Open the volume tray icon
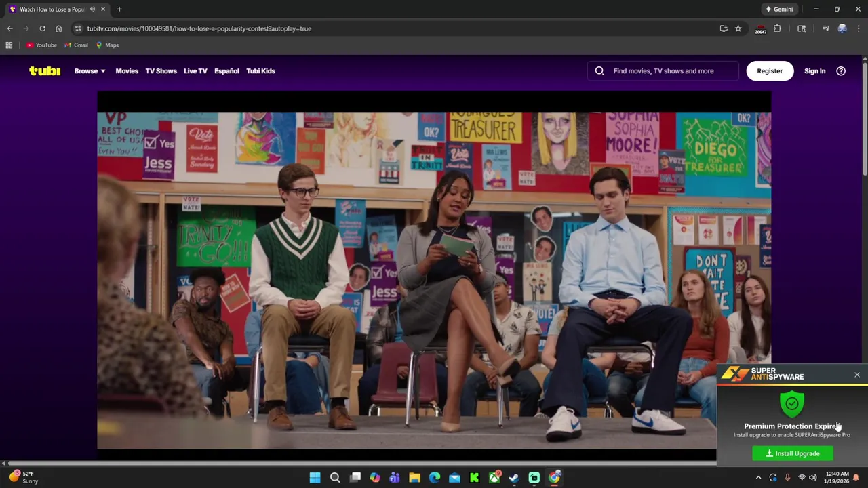Image resolution: width=868 pixels, height=488 pixels. click(812, 478)
